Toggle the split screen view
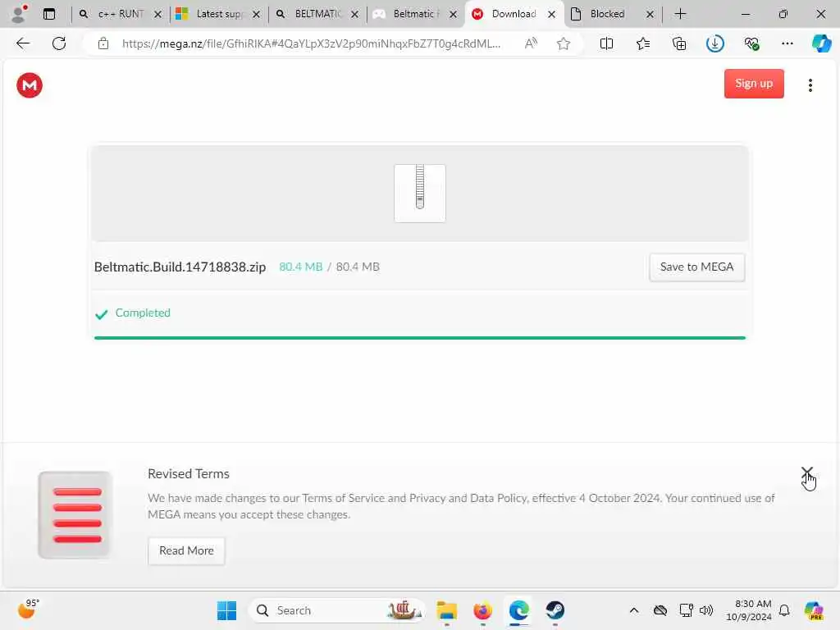 coord(606,43)
